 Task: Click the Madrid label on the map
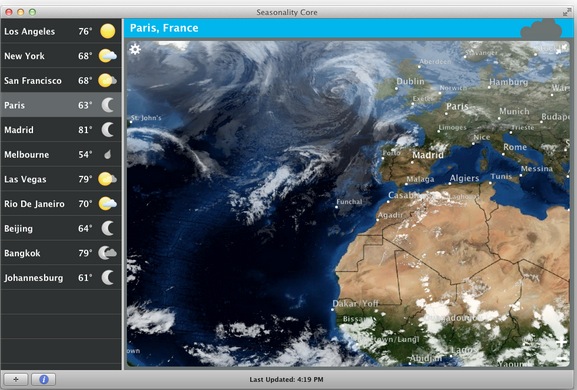point(428,155)
